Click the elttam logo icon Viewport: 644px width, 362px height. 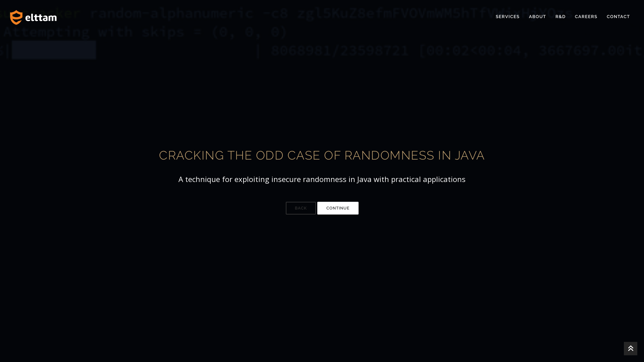point(16,17)
